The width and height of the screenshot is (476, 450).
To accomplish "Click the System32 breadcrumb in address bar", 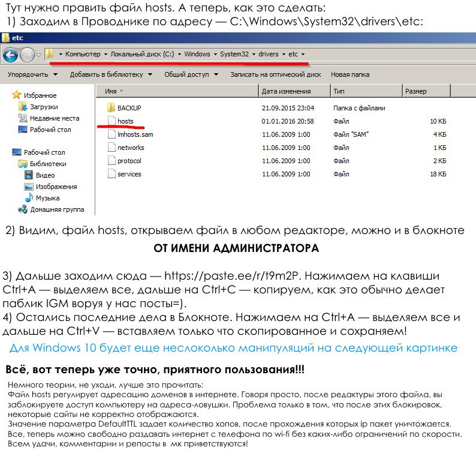I will (x=234, y=54).
